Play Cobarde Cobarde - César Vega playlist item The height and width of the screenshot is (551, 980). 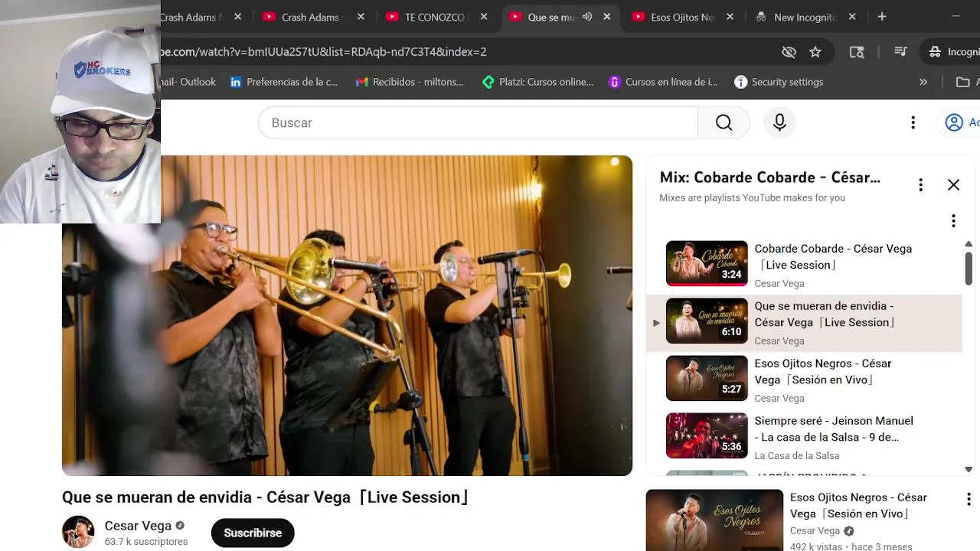point(804,266)
